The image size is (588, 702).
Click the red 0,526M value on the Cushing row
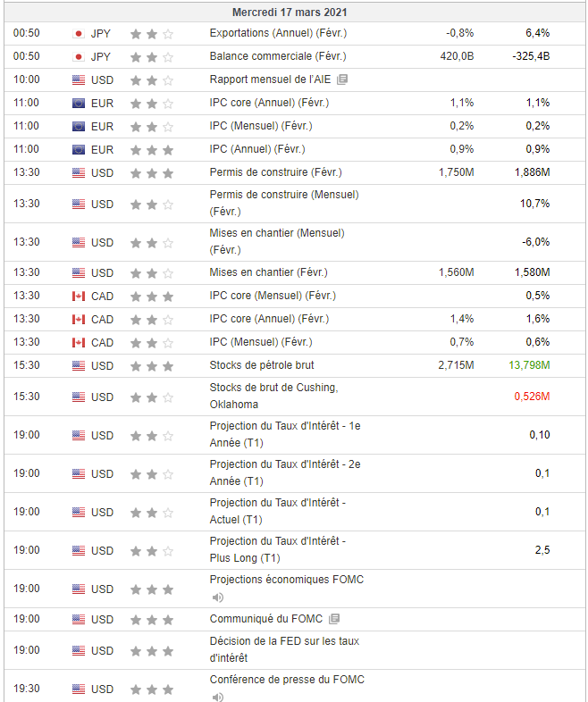tap(531, 397)
